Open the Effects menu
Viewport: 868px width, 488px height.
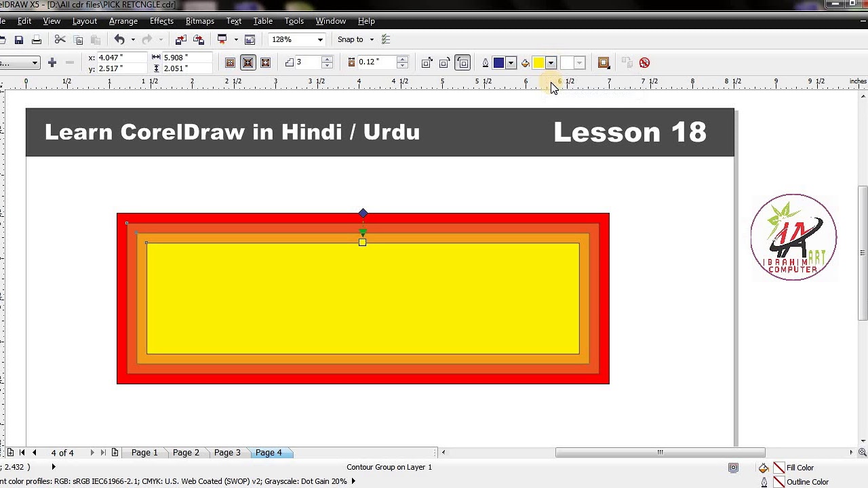pyautogui.click(x=161, y=21)
